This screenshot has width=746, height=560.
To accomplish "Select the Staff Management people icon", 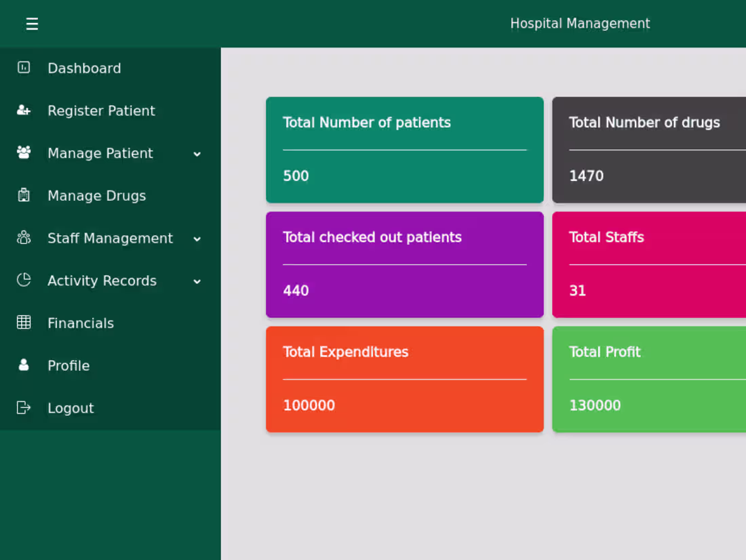I will point(23,238).
